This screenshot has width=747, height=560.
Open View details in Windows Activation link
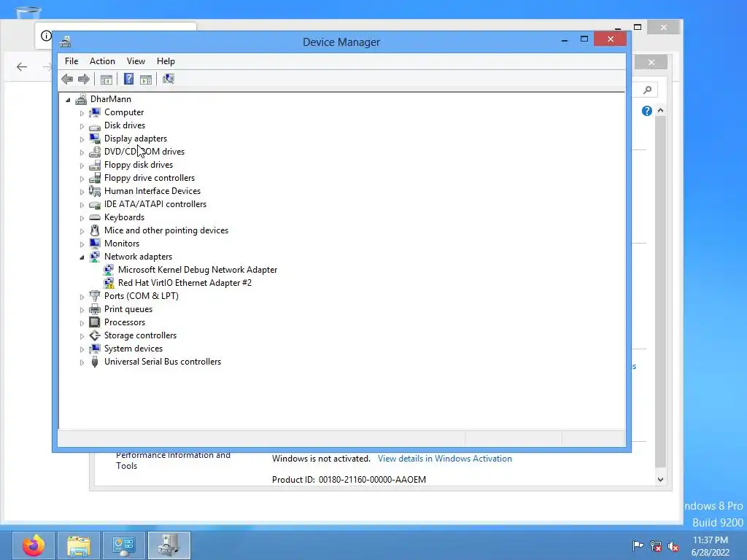(x=445, y=459)
